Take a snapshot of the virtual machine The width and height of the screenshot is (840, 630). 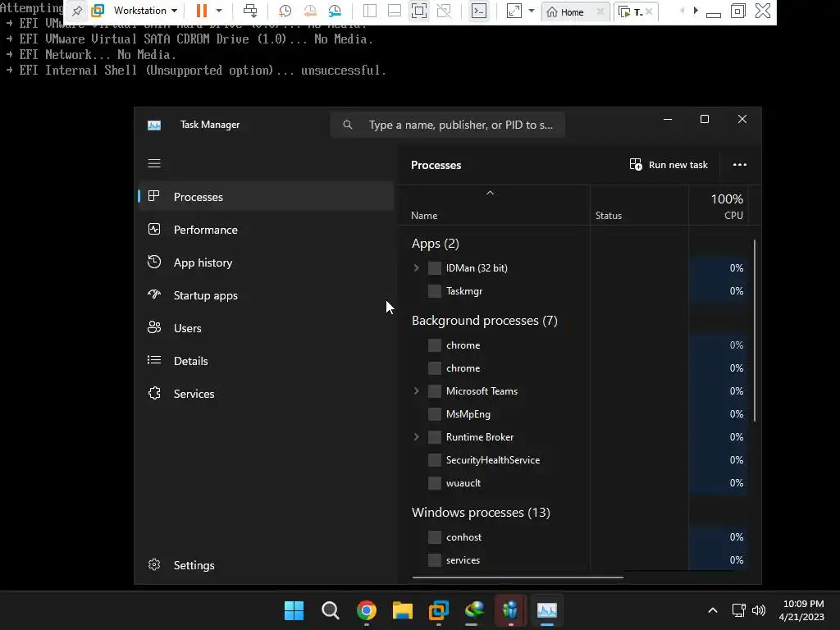pos(285,11)
